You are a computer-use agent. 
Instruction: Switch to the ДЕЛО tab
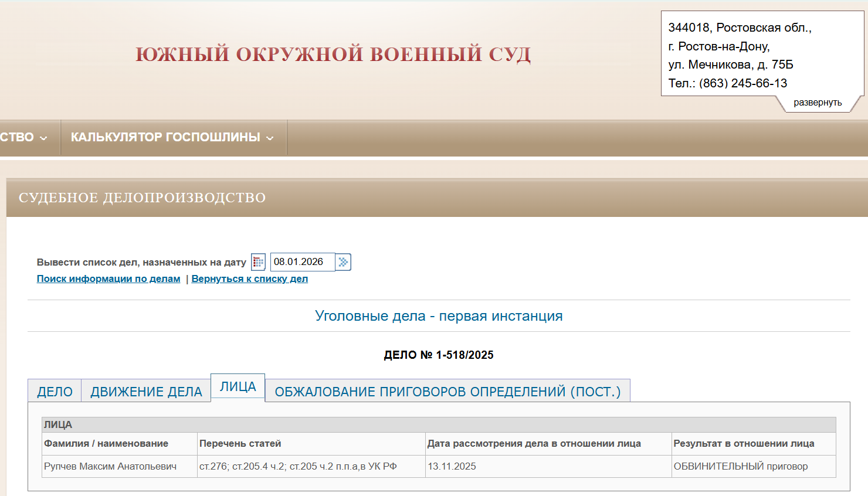coord(55,392)
